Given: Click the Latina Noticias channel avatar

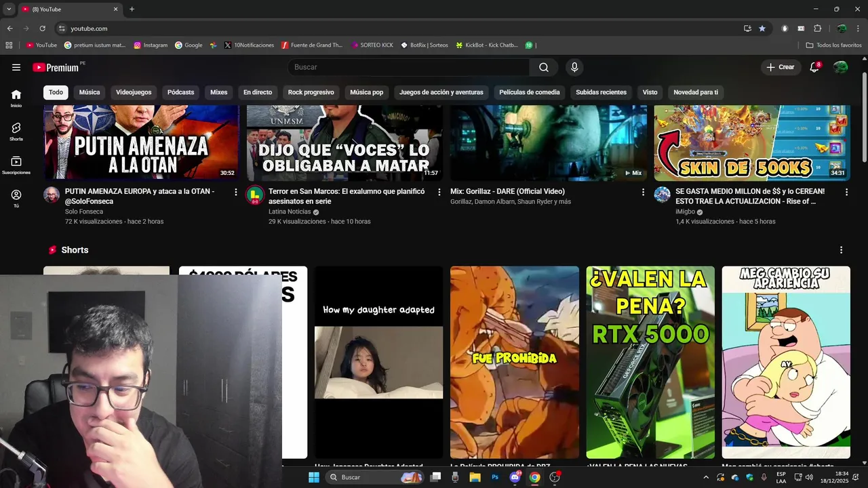Looking at the screenshot, I should (255, 195).
